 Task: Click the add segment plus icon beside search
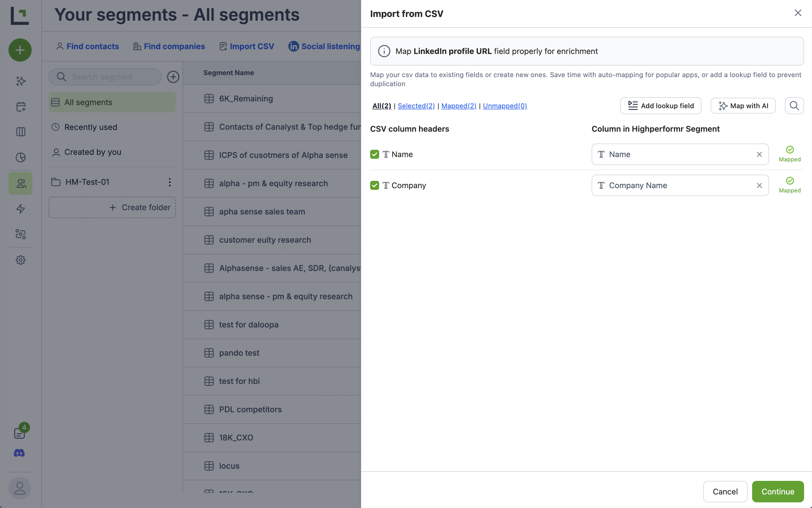point(173,77)
